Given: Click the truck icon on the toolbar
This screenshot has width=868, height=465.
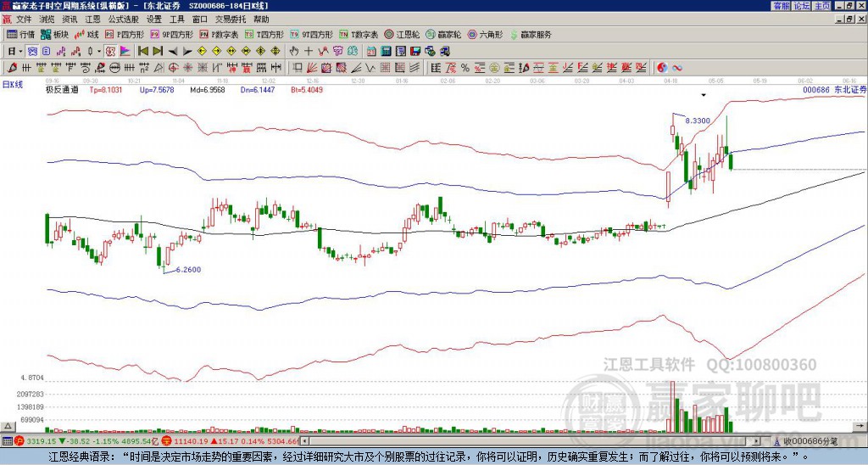Looking at the screenshot, I should tap(445, 51).
